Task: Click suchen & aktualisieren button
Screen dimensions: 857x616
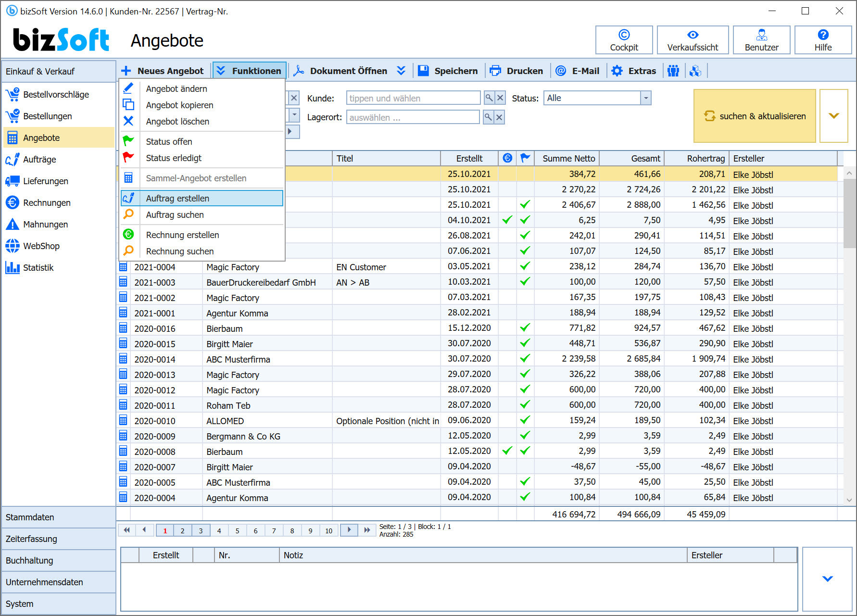Action: click(755, 116)
